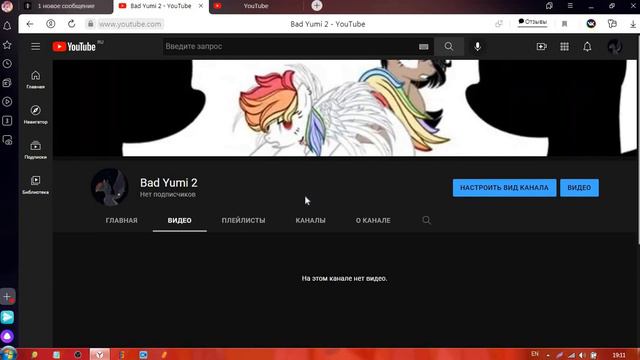This screenshot has width=640, height=360.
Task: Select the ВИДЕО channel tab
Action: pos(180,220)
